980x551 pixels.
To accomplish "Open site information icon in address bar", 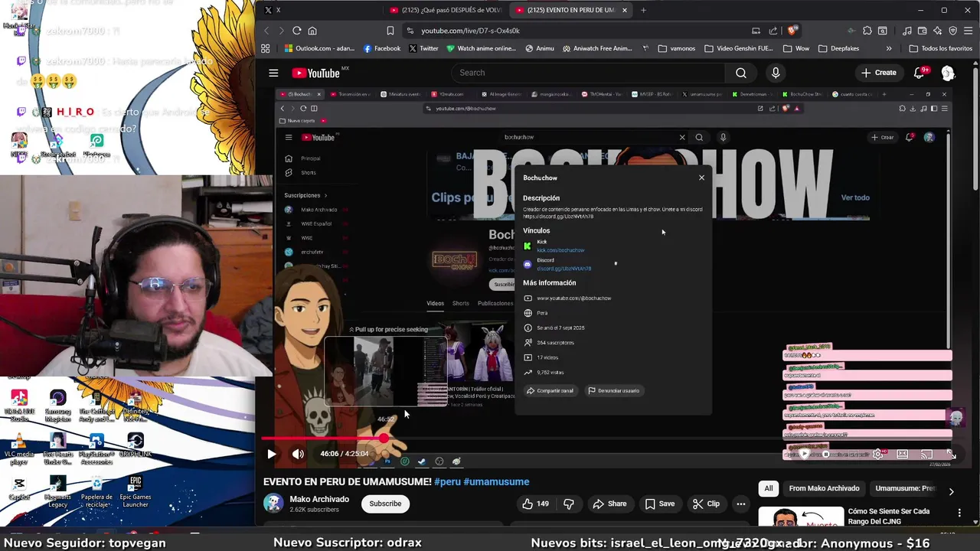I will point(410,31).
